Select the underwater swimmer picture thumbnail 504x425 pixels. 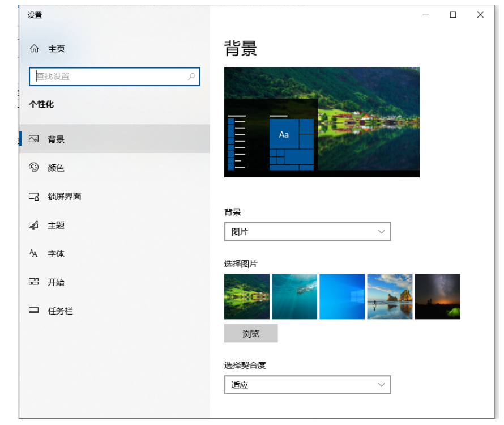[x=294, y=296]
